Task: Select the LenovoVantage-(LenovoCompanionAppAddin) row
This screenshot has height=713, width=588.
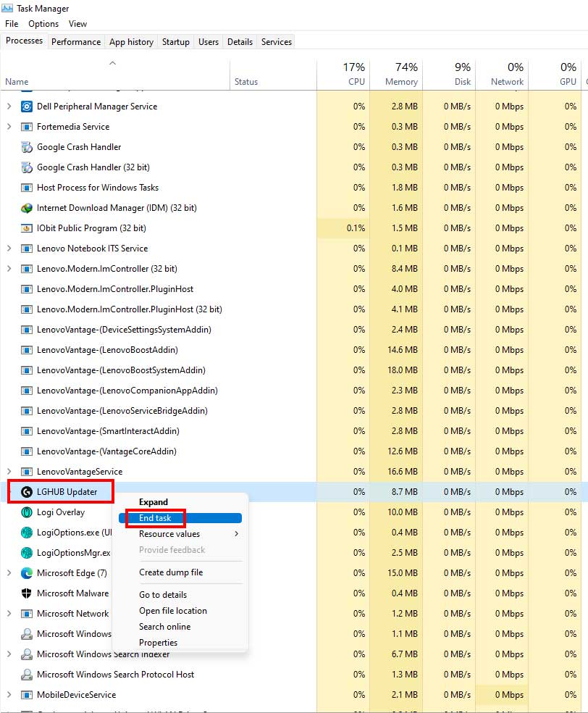Action: pyautogui.click(x=294, y=391)
